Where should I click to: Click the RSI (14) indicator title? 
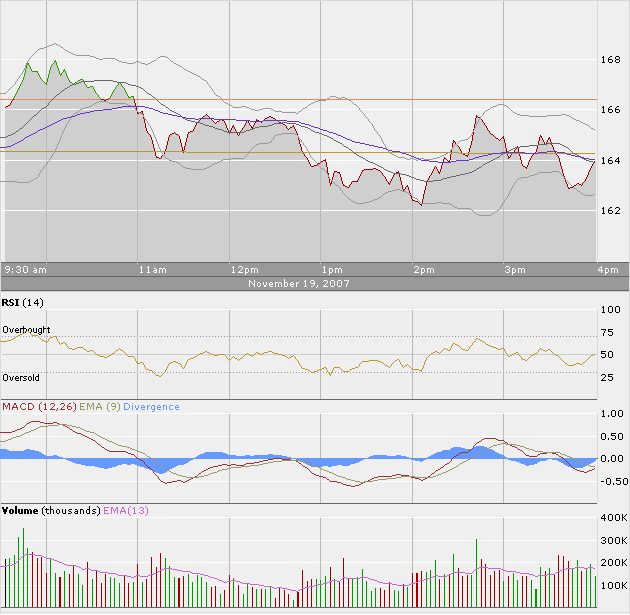pyautogui.click(x=22, y=302)
